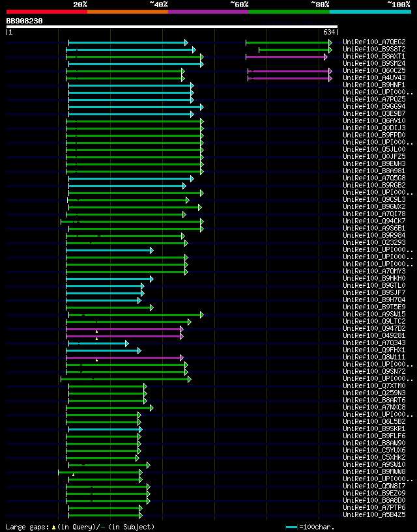Select the UniRef100_Q7XTM0 label

(x=374, y=385)
